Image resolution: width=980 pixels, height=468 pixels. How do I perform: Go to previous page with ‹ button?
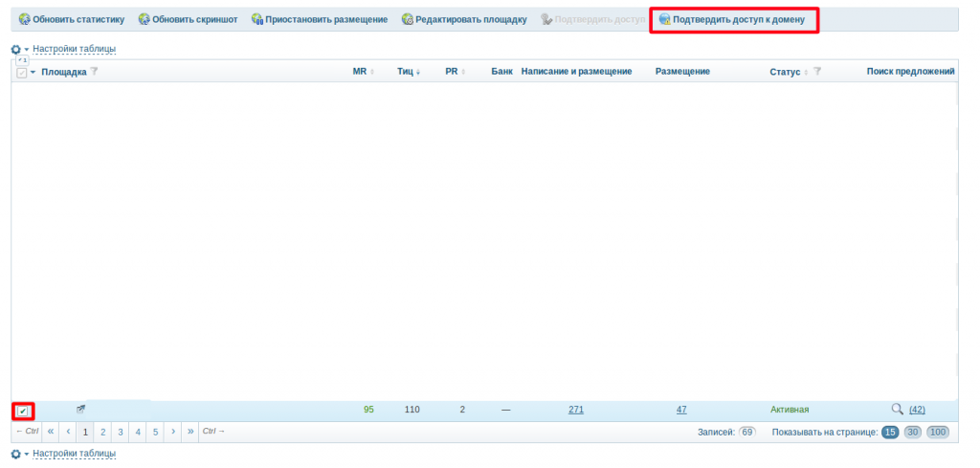point(68,432)
